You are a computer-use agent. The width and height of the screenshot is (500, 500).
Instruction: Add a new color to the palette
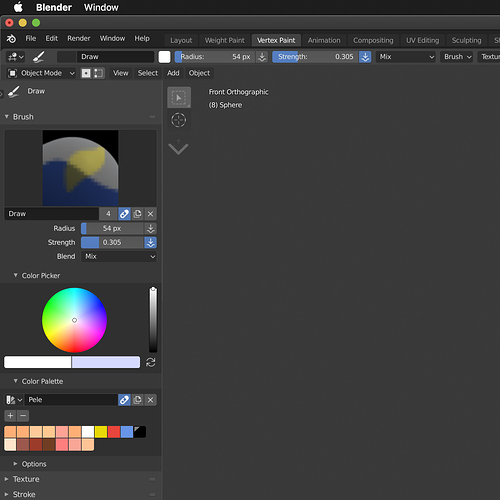(x=10, y=416)
